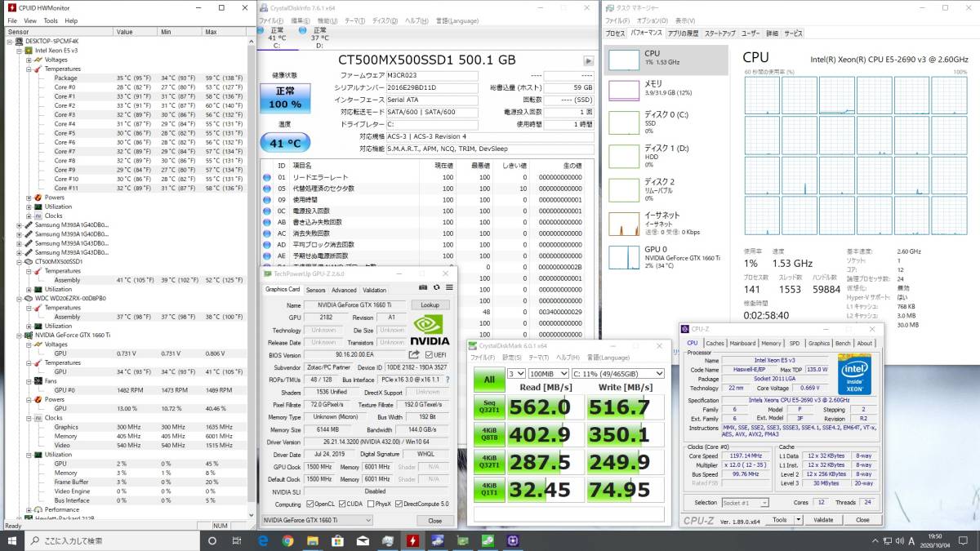Run the Seq Q32T1 test
The image size is (980, 551).
489,407
